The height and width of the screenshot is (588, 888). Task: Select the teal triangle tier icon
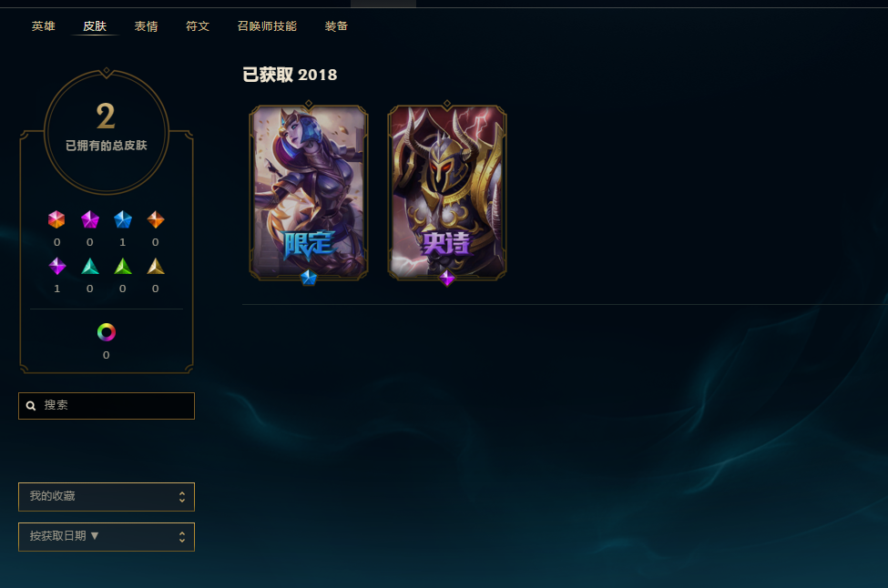click(90, 266)
